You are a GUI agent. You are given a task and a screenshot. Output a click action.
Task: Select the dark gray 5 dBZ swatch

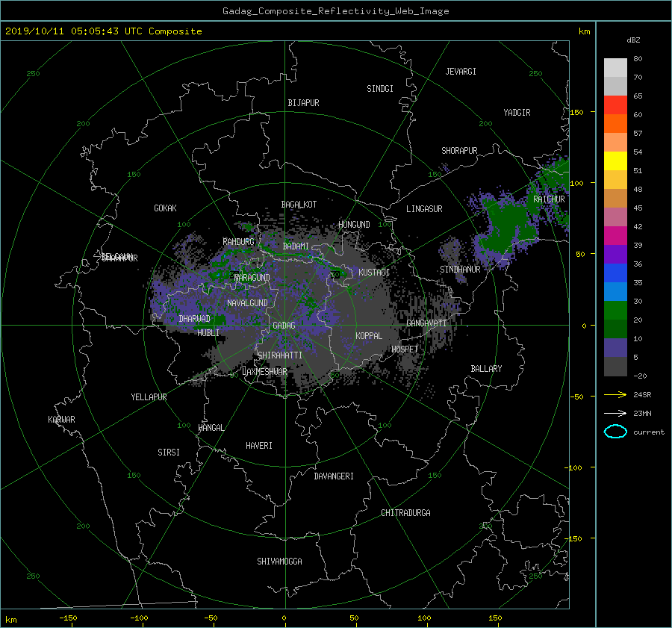point(615,366)
